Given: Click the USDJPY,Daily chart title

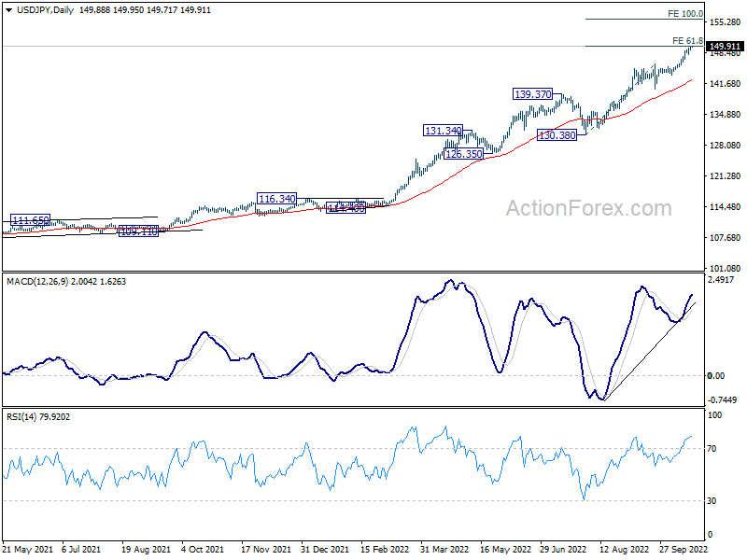Looking at the screenshot, I should click(x=45, y=10).
